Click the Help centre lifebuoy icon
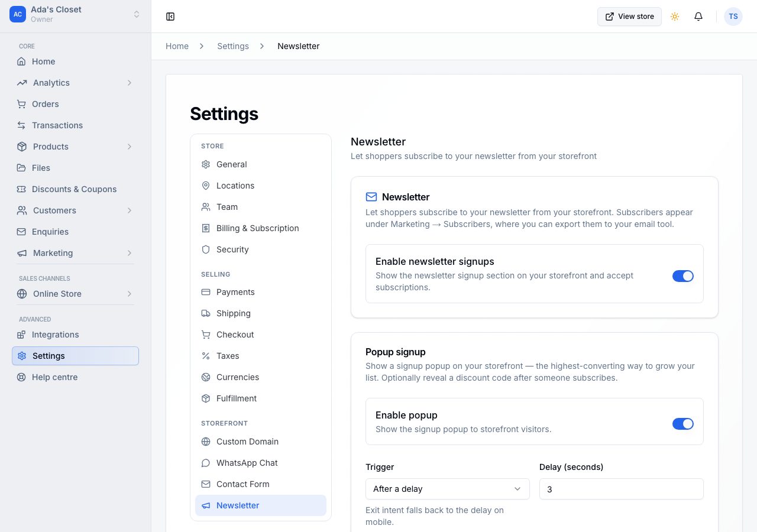This screenshot has height=532, width=757. click(x=21, y=377)
